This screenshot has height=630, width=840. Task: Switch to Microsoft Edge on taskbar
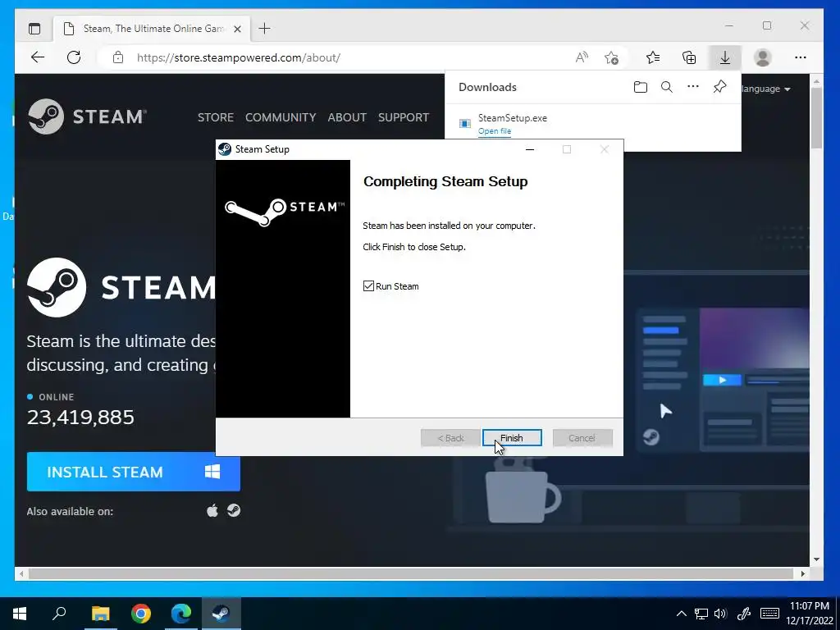(181, 614)
